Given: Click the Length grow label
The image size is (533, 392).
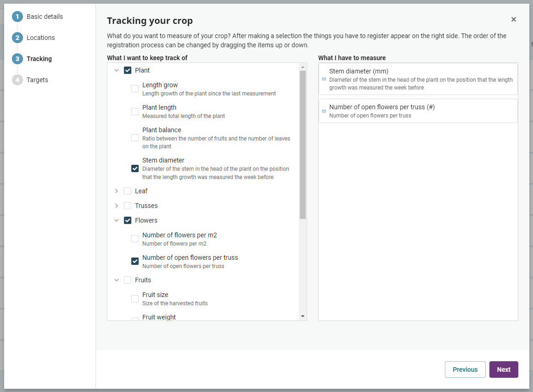Looking at the screenshot, I should 160,85.
